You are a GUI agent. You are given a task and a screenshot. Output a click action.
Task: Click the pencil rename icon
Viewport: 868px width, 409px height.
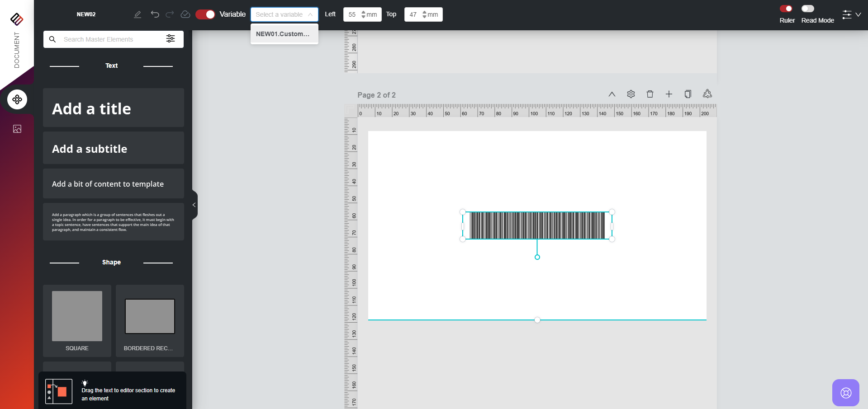[138, 14]
